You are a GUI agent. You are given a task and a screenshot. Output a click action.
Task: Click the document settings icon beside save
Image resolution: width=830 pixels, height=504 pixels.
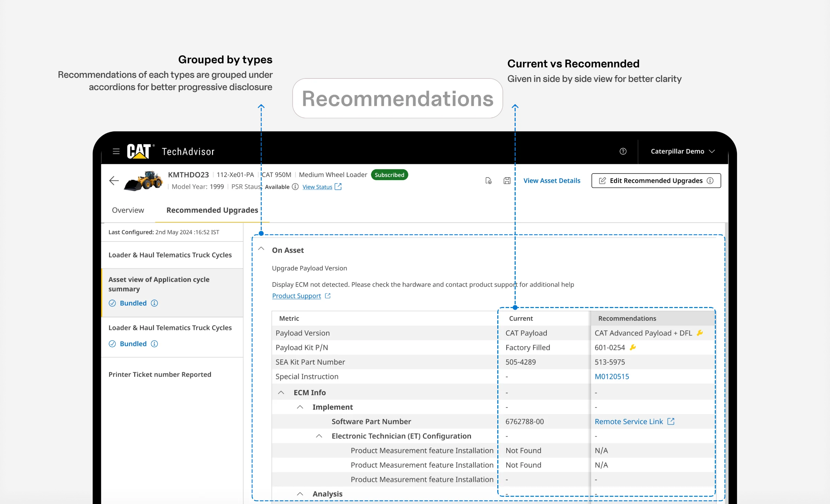pos(488,180)
